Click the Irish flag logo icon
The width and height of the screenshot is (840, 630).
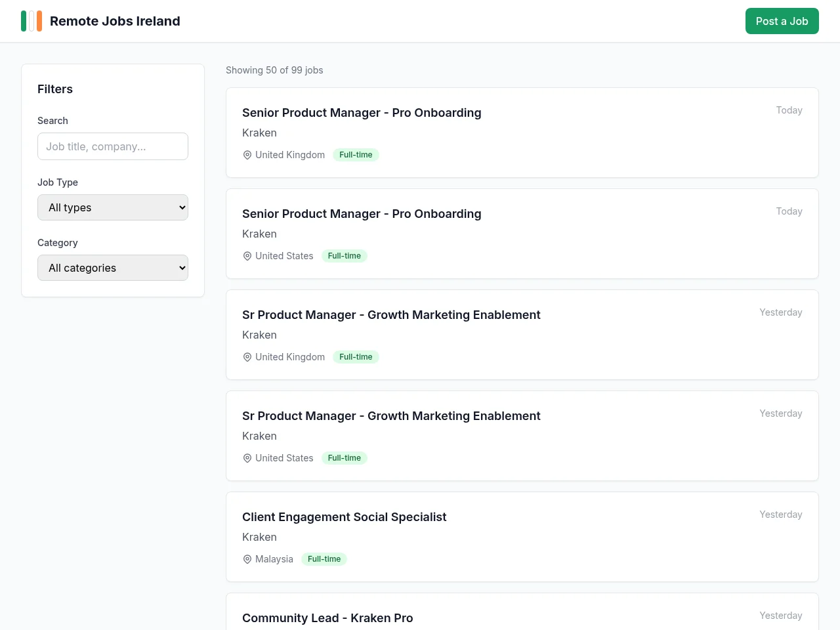coord(31,21)
